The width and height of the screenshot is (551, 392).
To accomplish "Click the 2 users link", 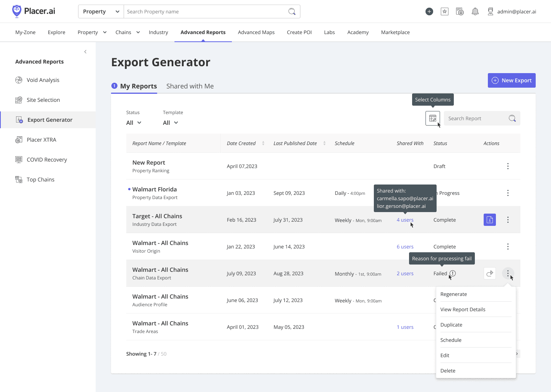I will point(405,273).
